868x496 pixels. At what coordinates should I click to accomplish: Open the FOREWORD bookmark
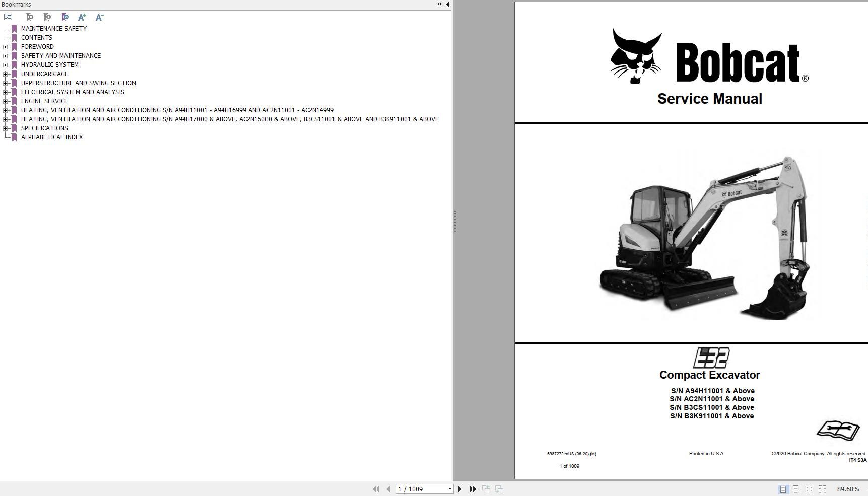tap(37, 47)
